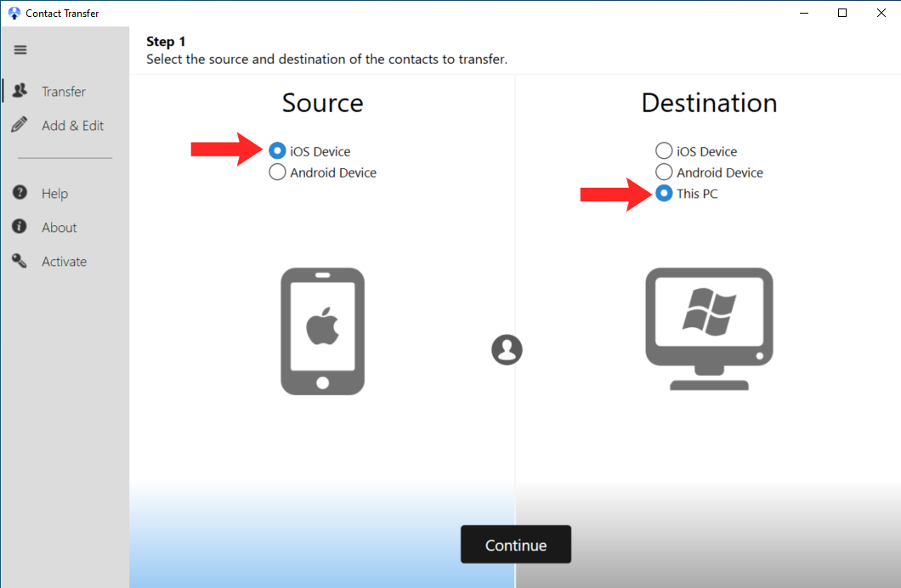Open the Transfer section
Image resolution: width=901 pixels, height=588 pixels.
coord(65,91)
